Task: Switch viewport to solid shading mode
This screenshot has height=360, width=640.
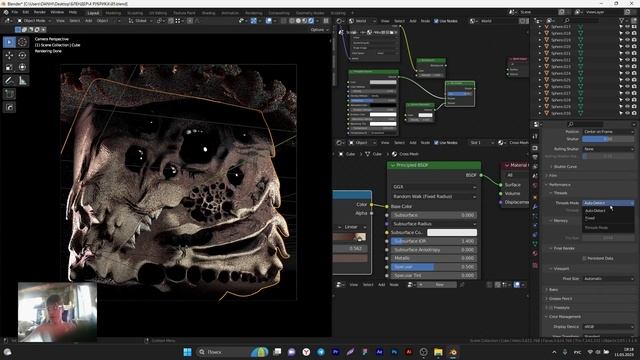Action: pos(298,20)
